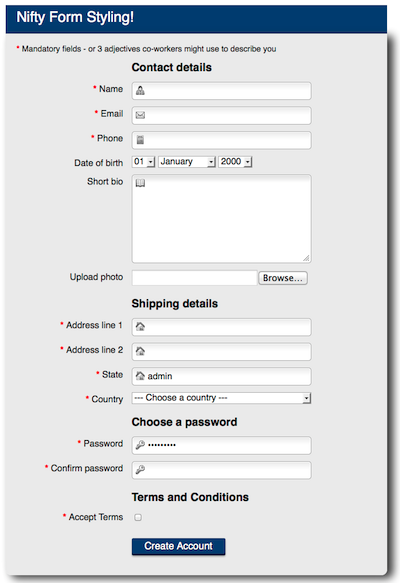Open the January month dropdown
Screen dimensions: 400x583
tap(187, 162)
